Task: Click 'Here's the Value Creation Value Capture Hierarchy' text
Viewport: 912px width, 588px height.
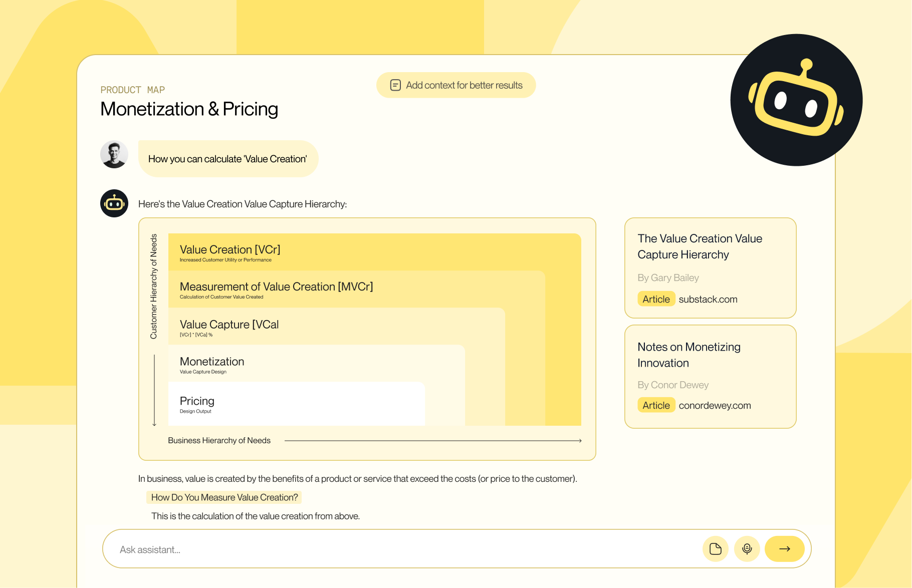Action: (243, 204)
